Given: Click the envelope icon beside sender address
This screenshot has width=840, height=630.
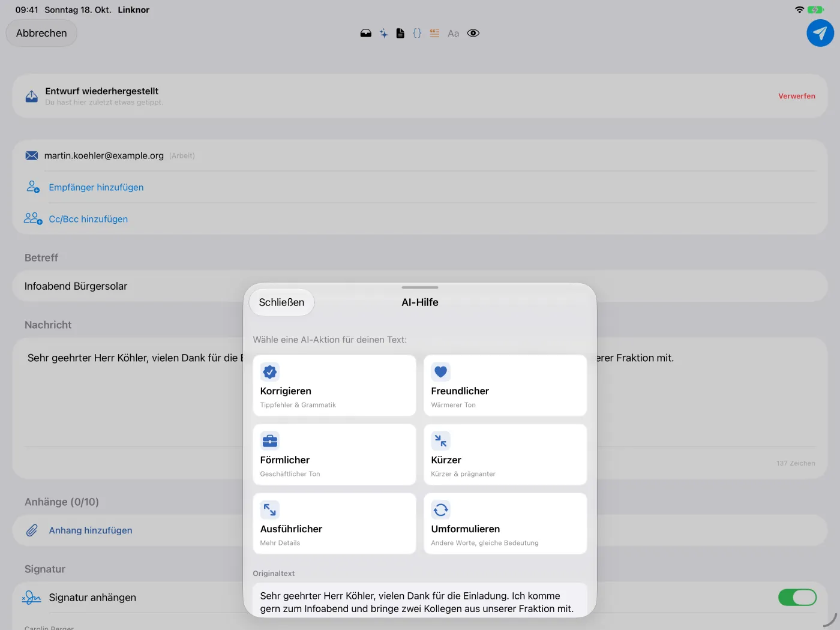Looking at the screenshot, I should pos(32,155).
